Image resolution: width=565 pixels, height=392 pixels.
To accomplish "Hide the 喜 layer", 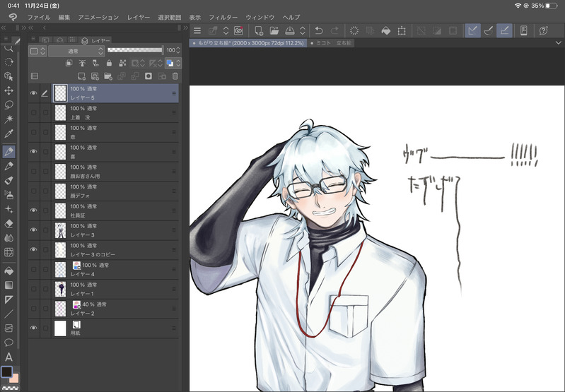I will [x=33, y=152].
